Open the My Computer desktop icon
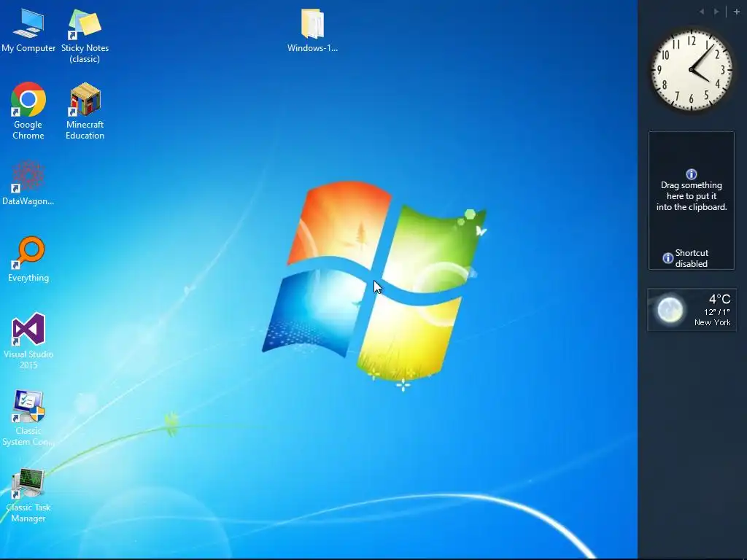 pyautogui.click(x=28, y=31)
